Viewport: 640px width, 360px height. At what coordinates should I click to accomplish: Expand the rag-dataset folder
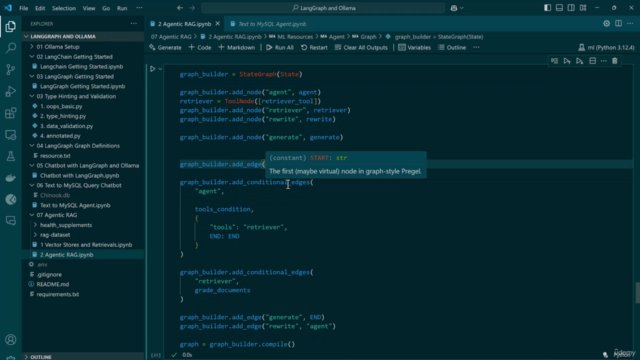(35, 235)
